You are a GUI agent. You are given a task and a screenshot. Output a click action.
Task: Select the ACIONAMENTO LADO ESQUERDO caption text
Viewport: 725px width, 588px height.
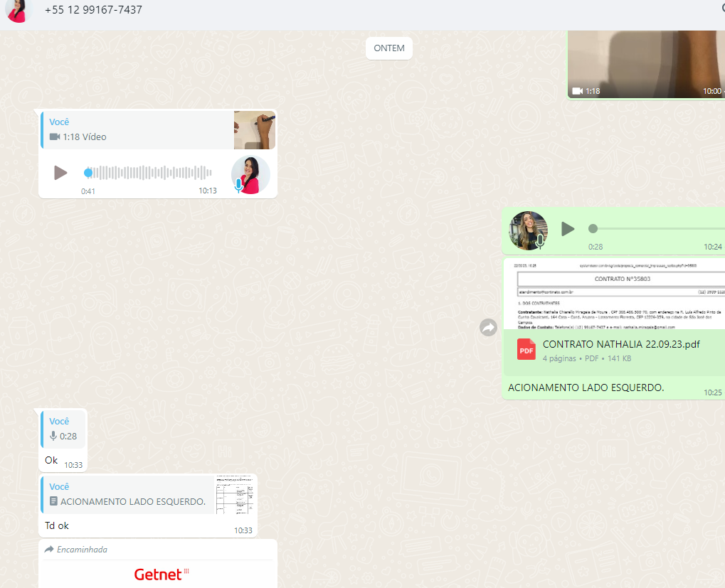[586, 387]
